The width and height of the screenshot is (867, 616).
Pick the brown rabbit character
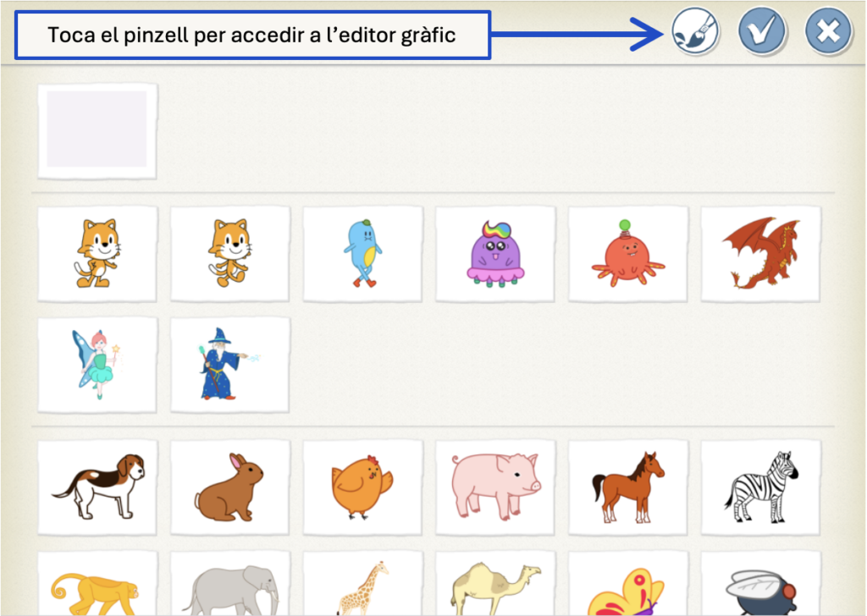tap(229, 487)
